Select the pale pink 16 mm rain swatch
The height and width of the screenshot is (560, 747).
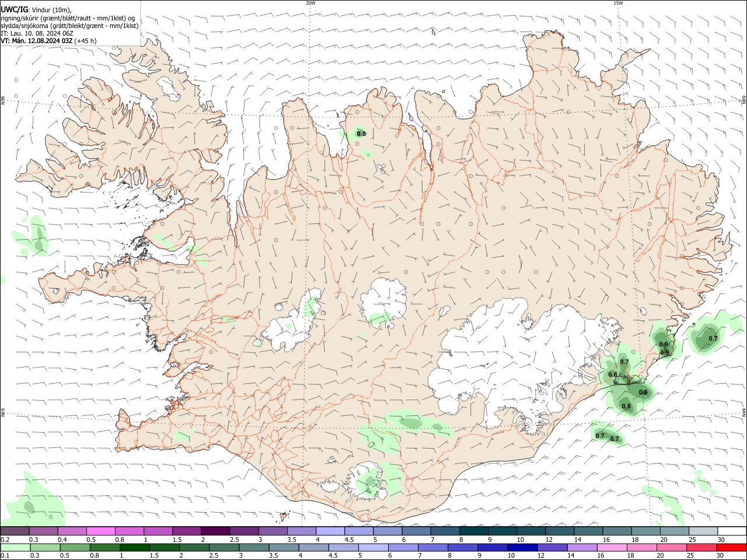click(x=612, y=547)
